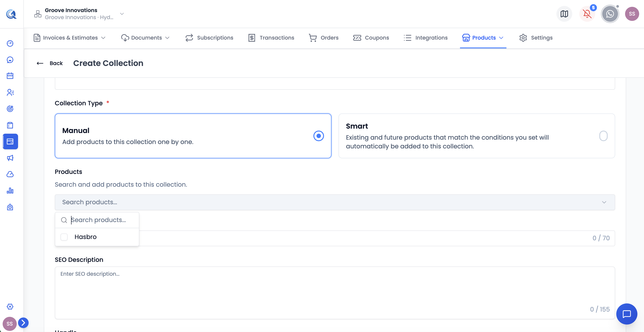Open the SS user avatar in top right
644x332 pixels.
click(x=632, y=14)
